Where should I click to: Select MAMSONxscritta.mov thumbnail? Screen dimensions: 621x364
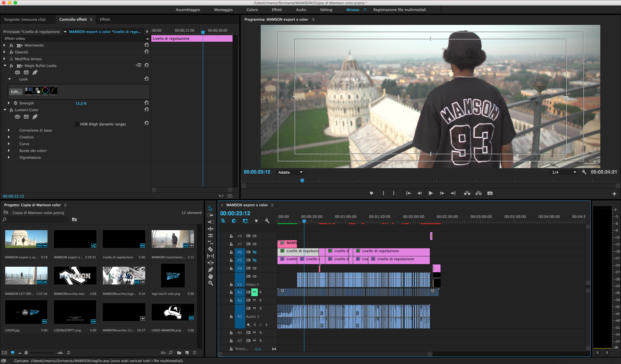point(75,275)
